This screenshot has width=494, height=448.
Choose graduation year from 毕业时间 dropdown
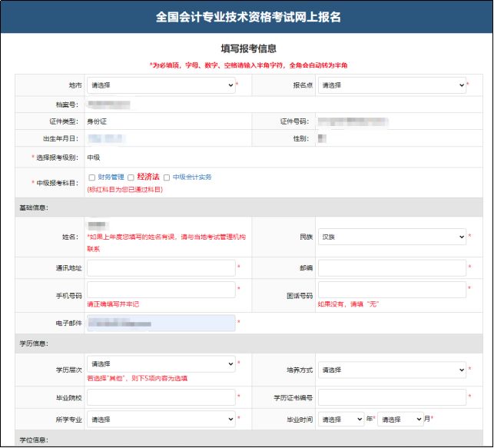(x=341, y=420)
